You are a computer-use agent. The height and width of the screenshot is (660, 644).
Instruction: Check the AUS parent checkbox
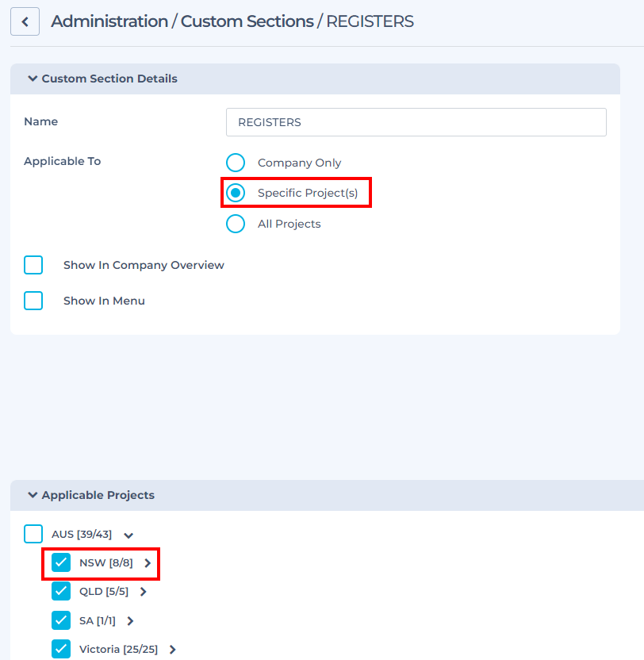[33, 534]
